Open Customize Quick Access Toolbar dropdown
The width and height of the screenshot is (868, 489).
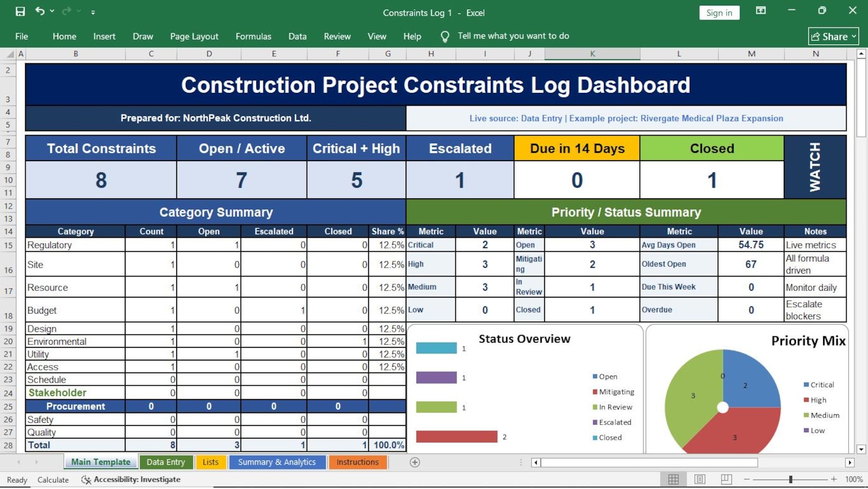click(93, 12)
